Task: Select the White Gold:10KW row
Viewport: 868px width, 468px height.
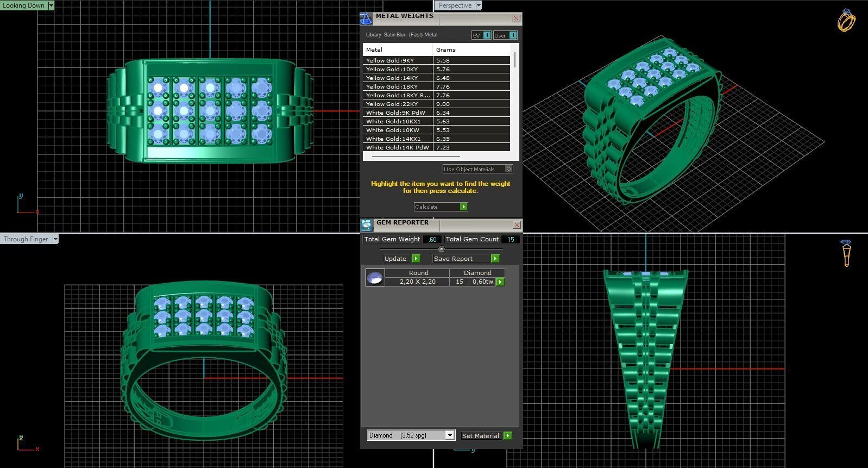Action: click(436, 130)
